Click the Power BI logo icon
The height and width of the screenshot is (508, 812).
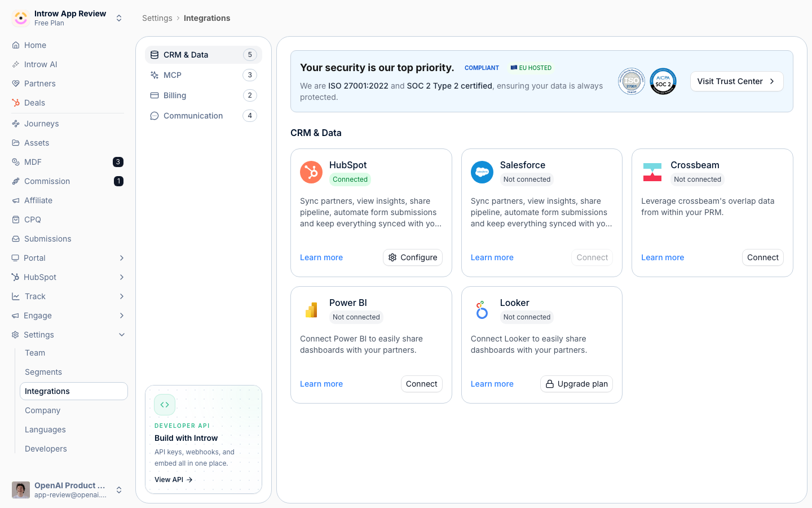click(x=311, y=310)
